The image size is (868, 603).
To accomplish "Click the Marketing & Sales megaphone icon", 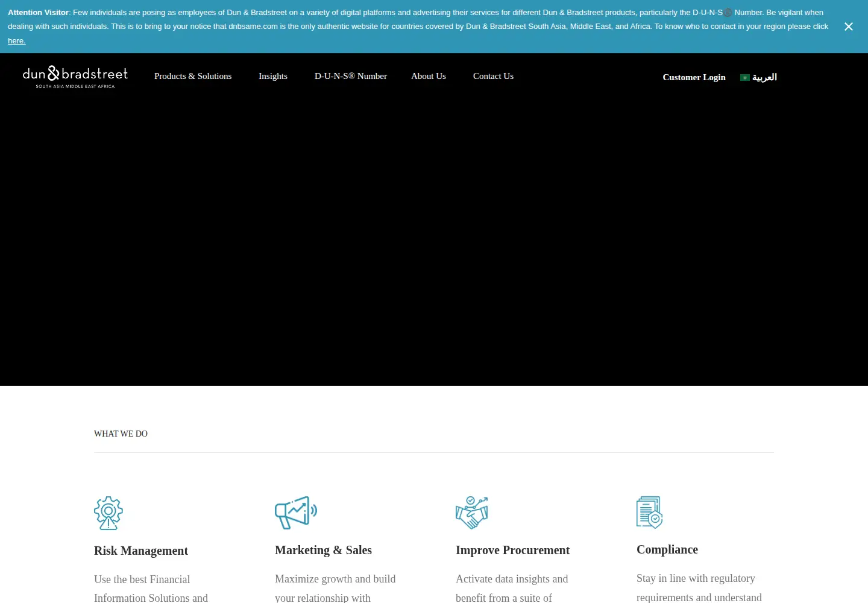I will 296,513.
